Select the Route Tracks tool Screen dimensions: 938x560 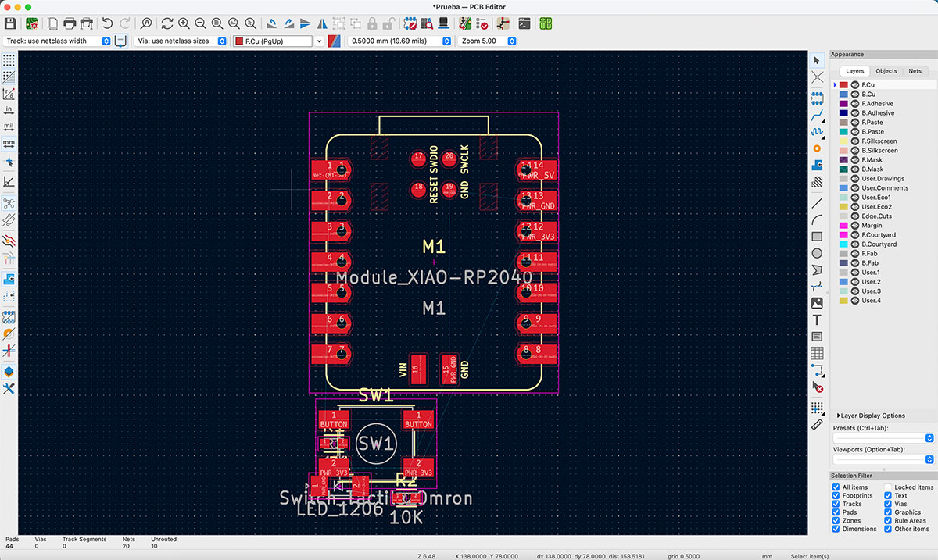817,115
